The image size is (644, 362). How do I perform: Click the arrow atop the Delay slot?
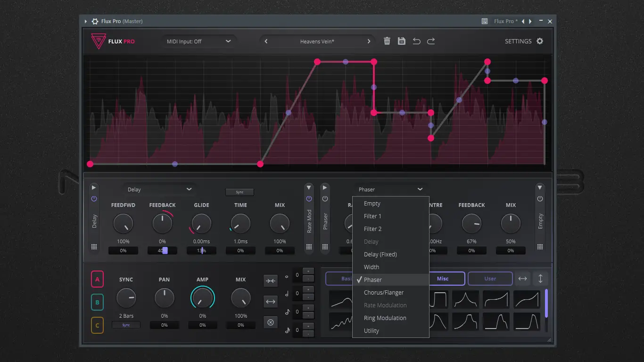pos(94,187)
